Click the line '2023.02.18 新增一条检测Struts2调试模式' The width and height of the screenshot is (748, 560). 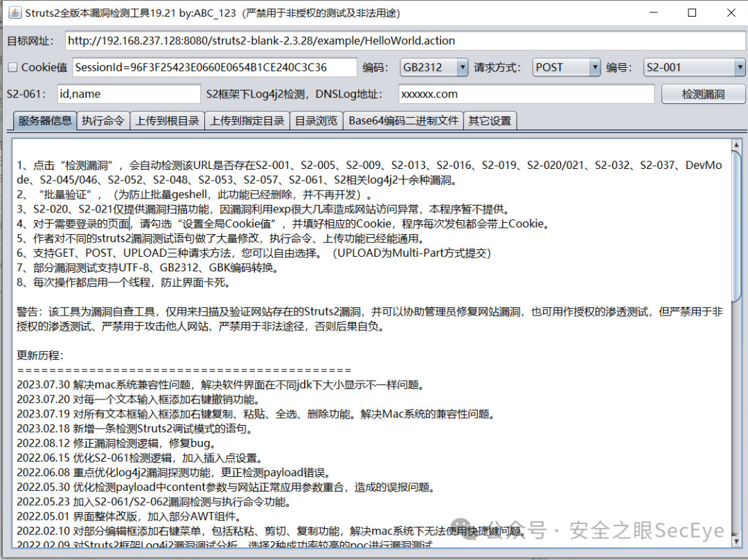(x=135, y=428)
